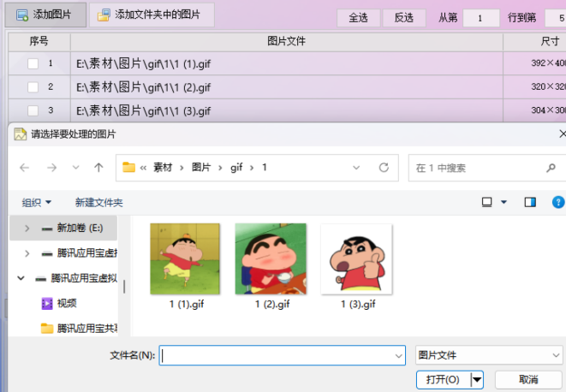Screen dimensions: 566x392
Task: Expand the 新加卷 (E:) tree node
Action: point(27,229)
